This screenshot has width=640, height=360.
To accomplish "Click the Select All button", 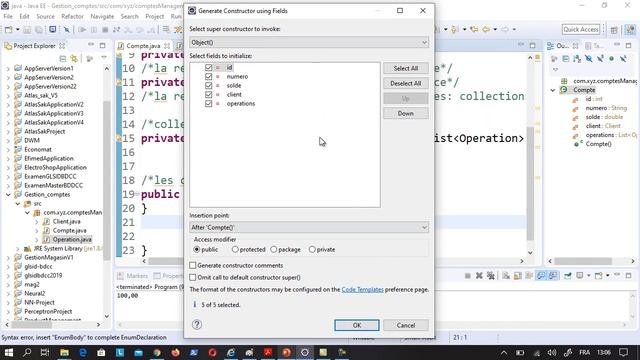I will 406,68.
